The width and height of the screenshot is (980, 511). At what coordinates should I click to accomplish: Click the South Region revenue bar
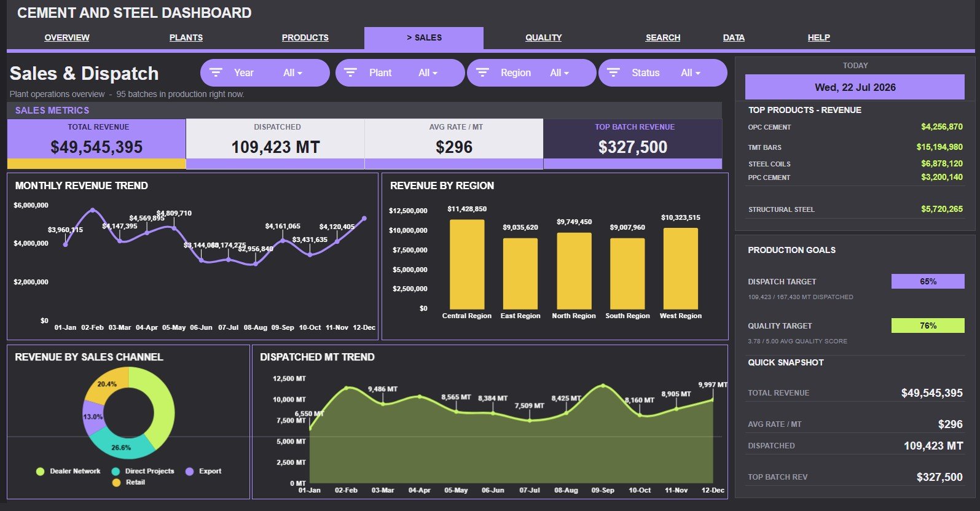coord(627,273)
